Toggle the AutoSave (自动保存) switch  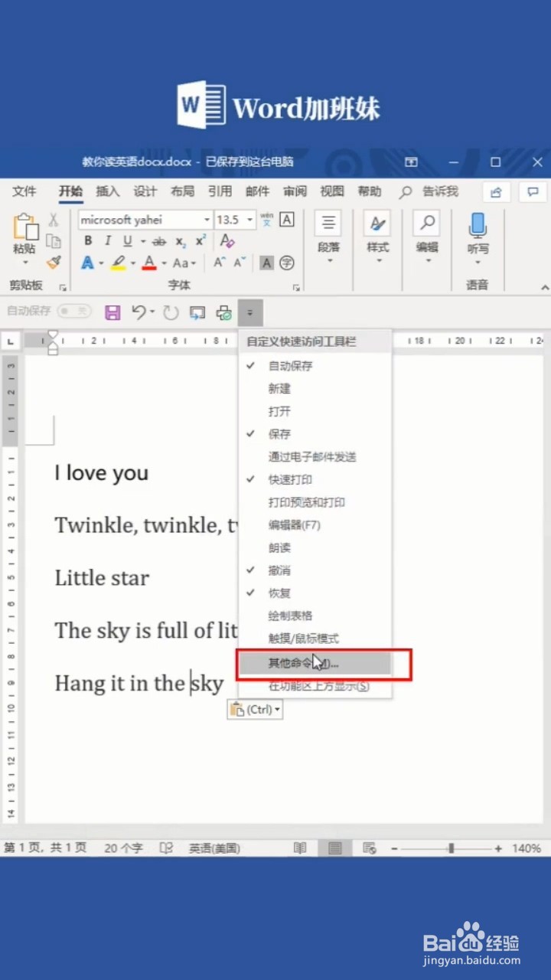pos(74,312)
